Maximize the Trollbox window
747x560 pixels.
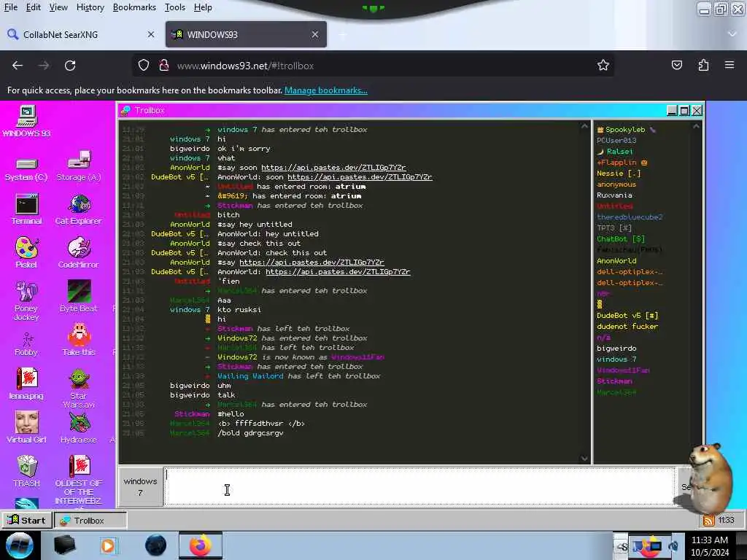(684, 111)
